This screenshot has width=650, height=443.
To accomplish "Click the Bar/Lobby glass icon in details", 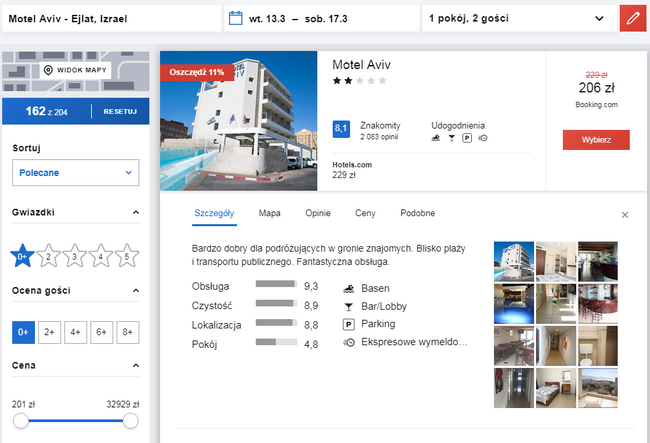I will (x=349, y=307).
